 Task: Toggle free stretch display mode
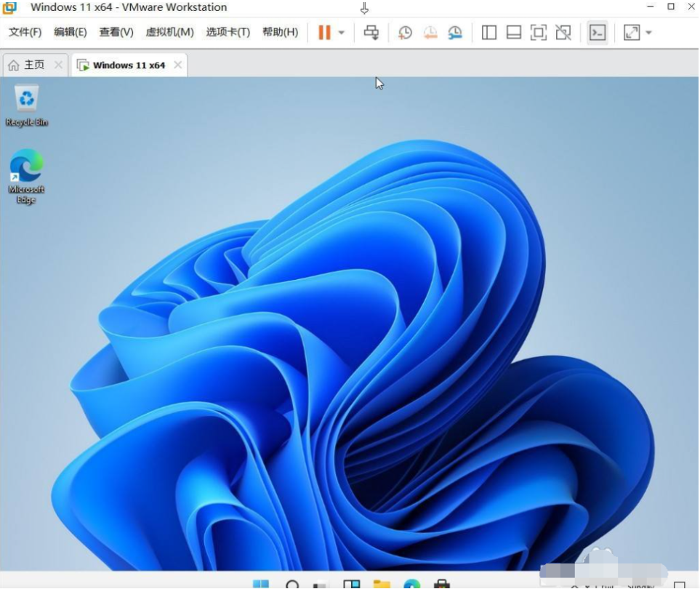coord(632,32)
